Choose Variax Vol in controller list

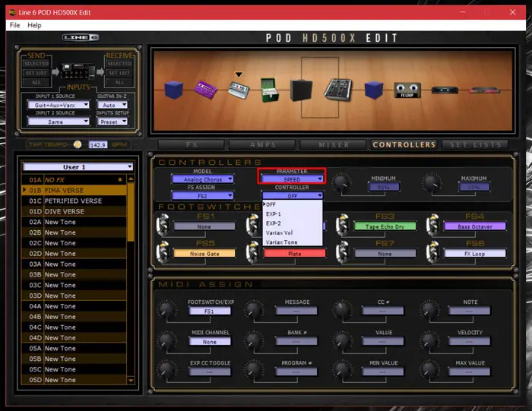[293, 232]
